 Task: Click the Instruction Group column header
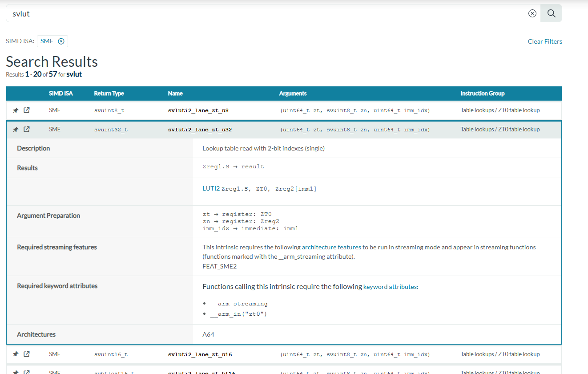482,93
